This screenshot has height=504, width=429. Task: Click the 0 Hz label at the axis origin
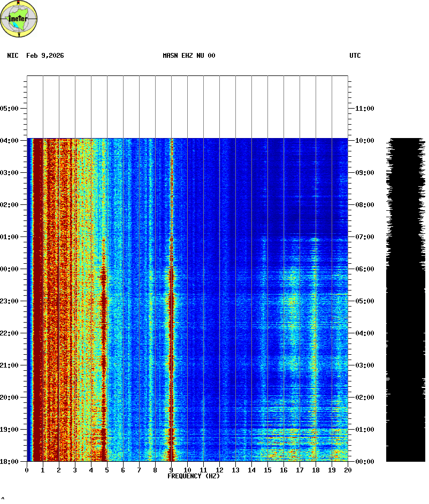(27, 470)
